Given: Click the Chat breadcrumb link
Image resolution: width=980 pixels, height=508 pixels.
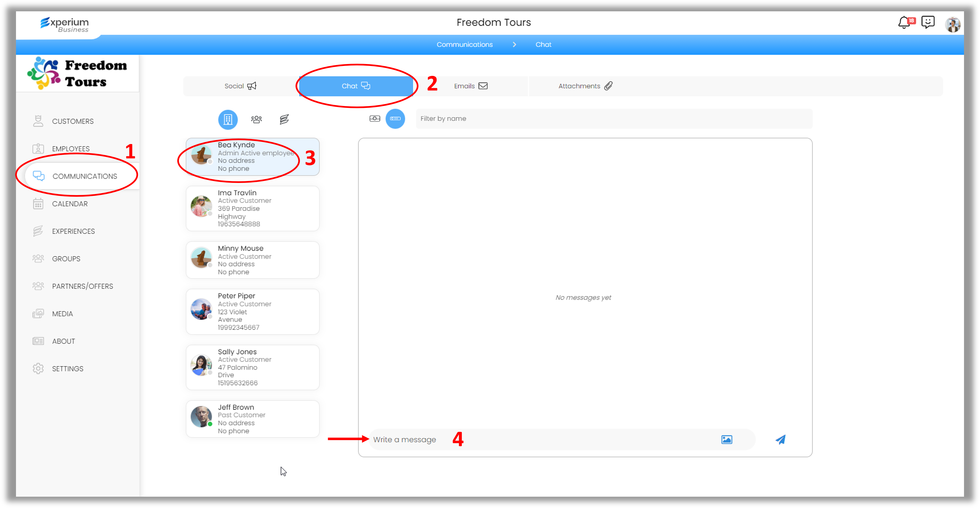Looking at the screenshot, I should 543,44.
